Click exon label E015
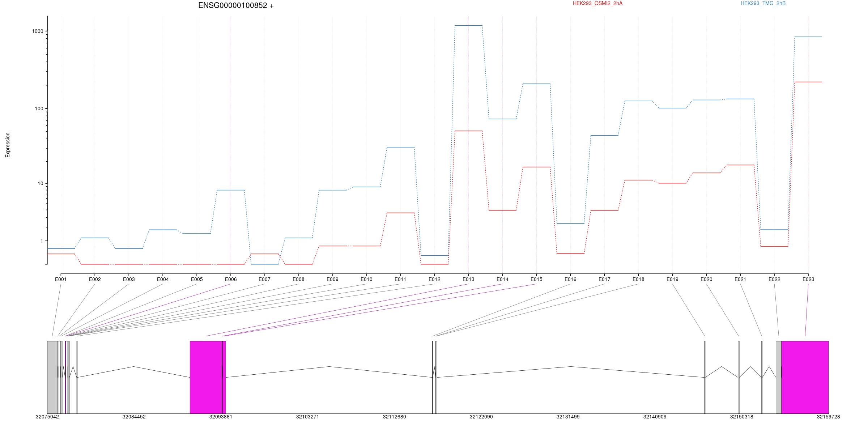Screen dimensions: 868x434 [536, 279]
